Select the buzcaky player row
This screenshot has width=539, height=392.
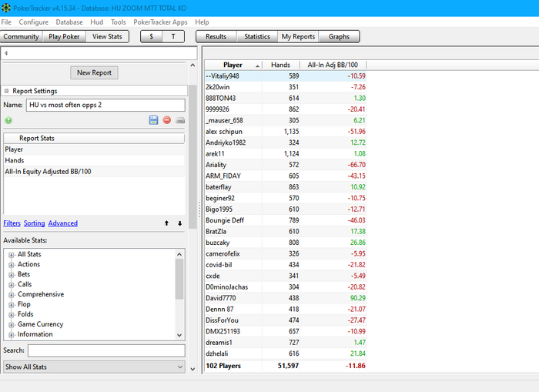(286, 243)
